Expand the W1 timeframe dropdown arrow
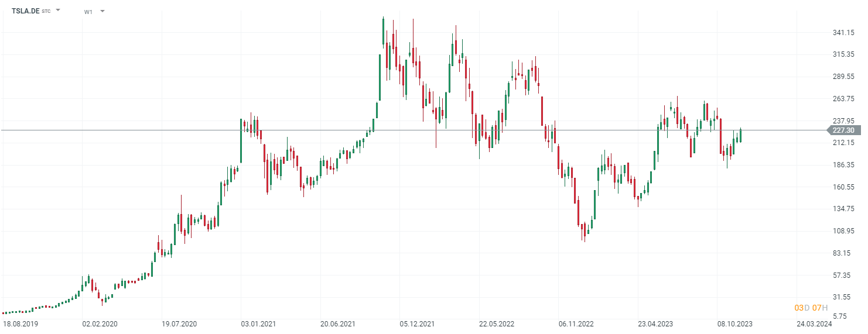The width and height of the screenshot is (868, 334). (x=102, y=11)
